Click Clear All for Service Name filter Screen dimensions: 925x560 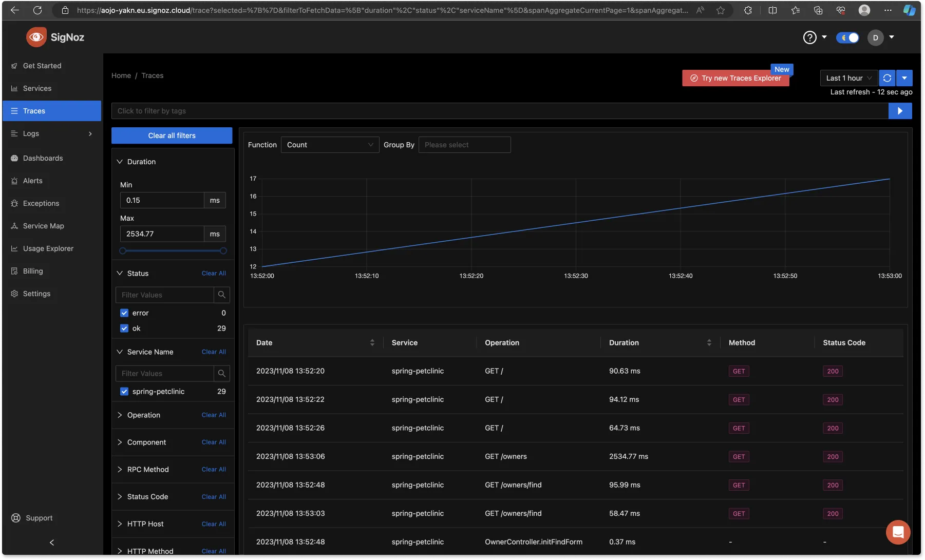[214, 352]
